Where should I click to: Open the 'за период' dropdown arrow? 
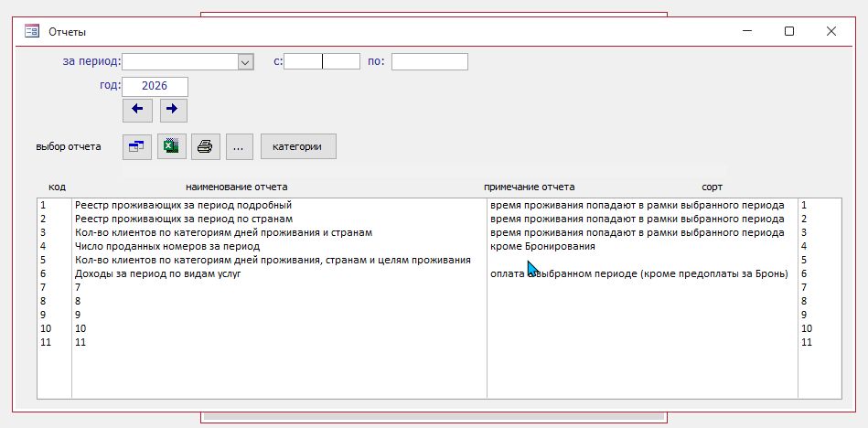[245, 62]
